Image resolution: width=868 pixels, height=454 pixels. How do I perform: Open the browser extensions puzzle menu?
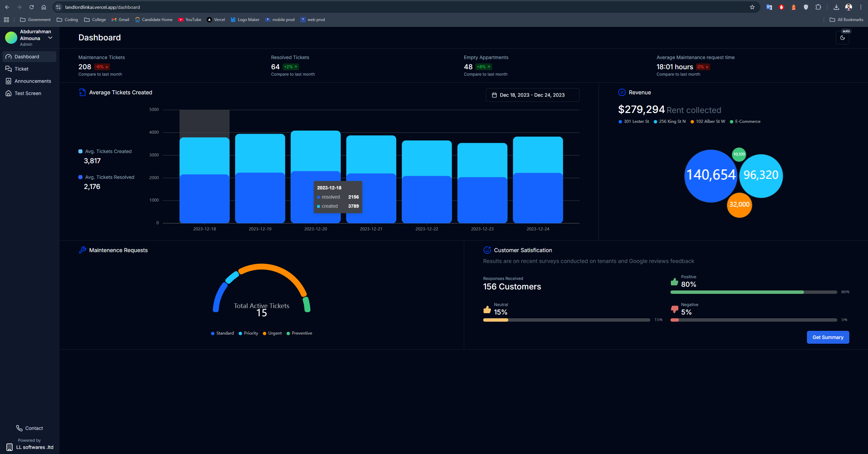click(818, 7)
